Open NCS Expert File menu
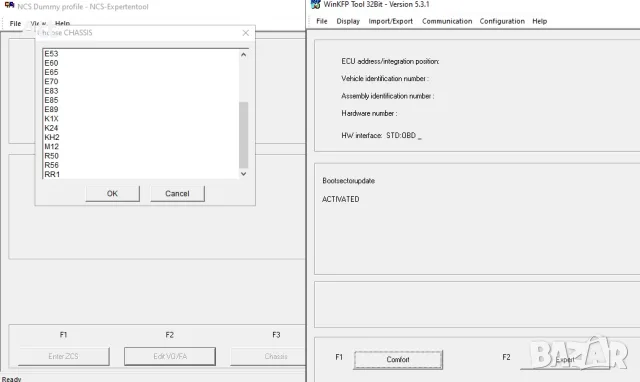Image resolution: width=640 pixels, height=382 pixels. pos(15,23)
